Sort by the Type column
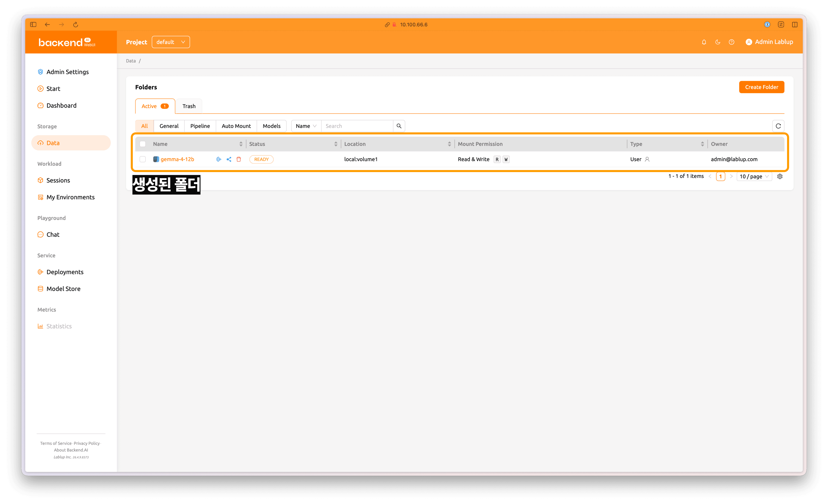828x504 pixels. 667,144
